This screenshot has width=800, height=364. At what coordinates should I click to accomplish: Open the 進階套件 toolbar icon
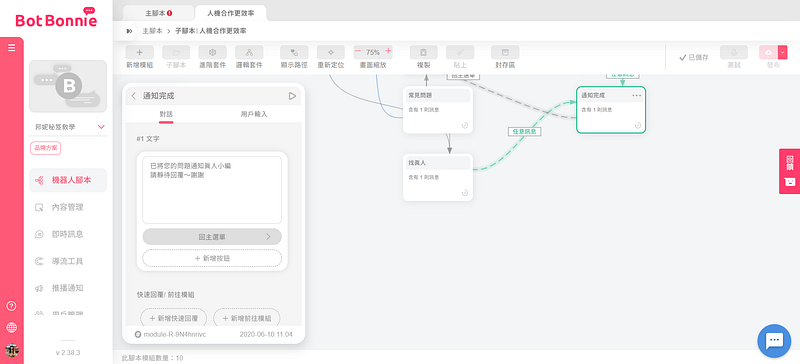(x=213, y=52)
